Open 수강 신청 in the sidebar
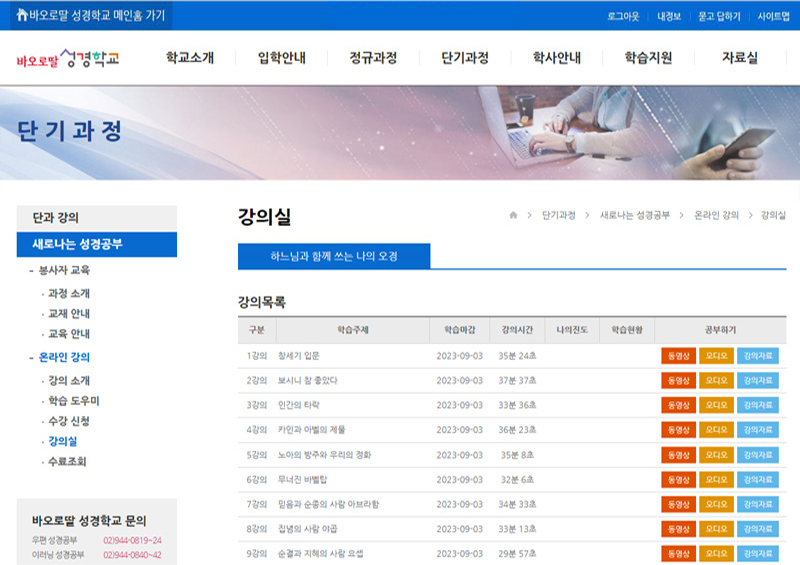 coord(69,421)
